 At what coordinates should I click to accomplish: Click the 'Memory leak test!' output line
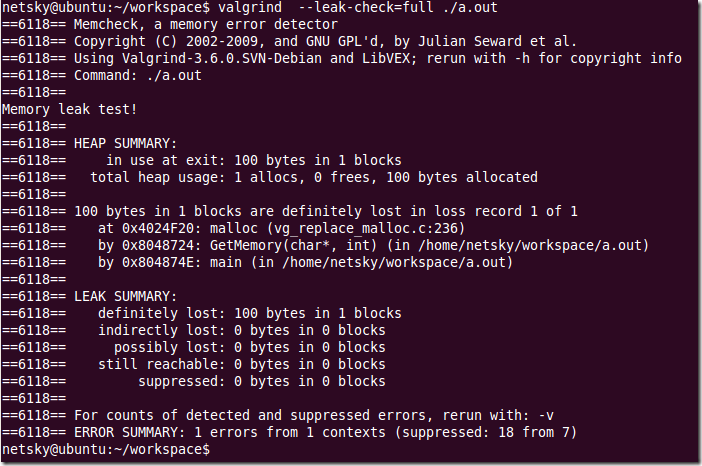(69, 109)
